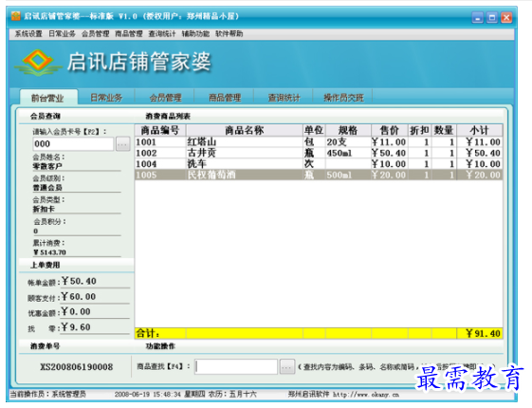The image size is (532, 408).
Task: Click the member name 零散客户
Action: [47, 166]
